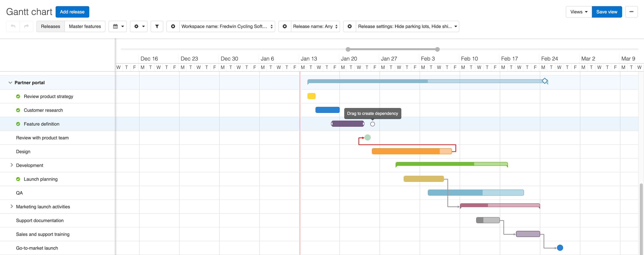The image size is (644, 255).
Task: Click the redo arrow icon
Action: click(x=26, y=26)
